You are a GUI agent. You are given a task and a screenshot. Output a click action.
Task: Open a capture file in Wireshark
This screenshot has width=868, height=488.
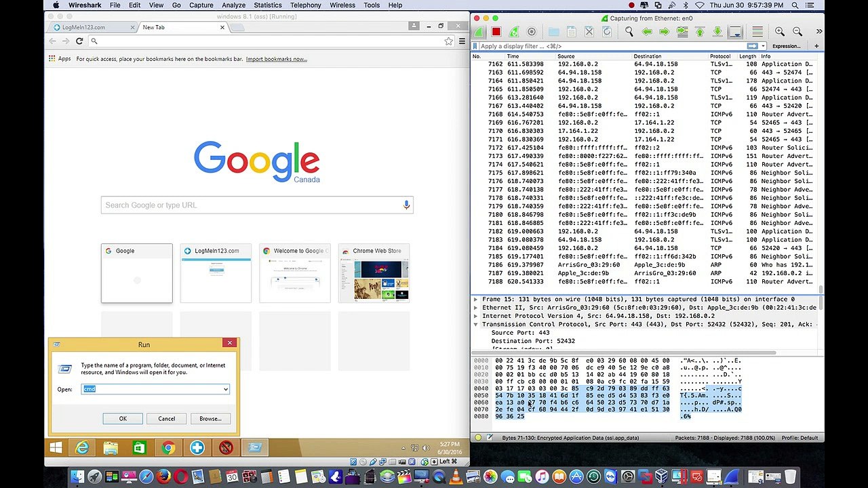pyautogui.click(x=553, y=32)
